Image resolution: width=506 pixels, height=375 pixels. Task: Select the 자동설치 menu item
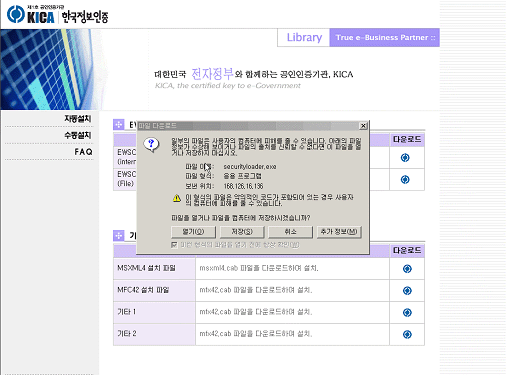click(x=78, y=119)
